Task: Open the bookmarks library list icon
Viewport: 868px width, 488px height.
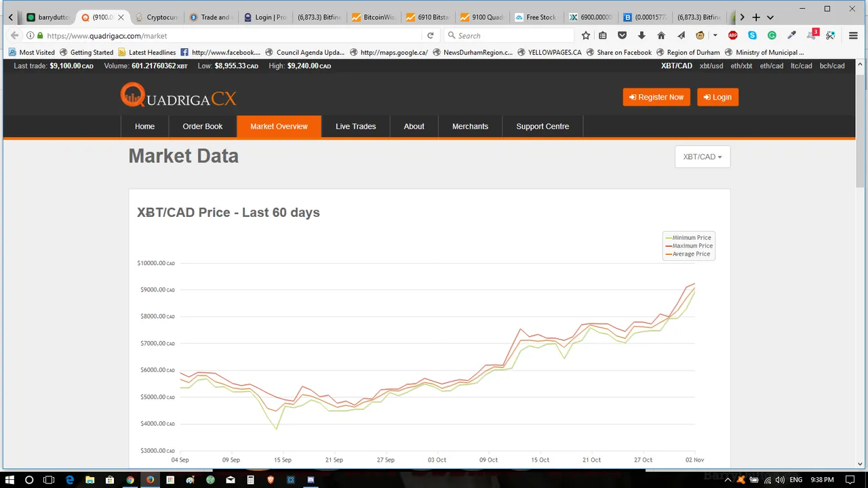Action: click(x=603, y=36)
